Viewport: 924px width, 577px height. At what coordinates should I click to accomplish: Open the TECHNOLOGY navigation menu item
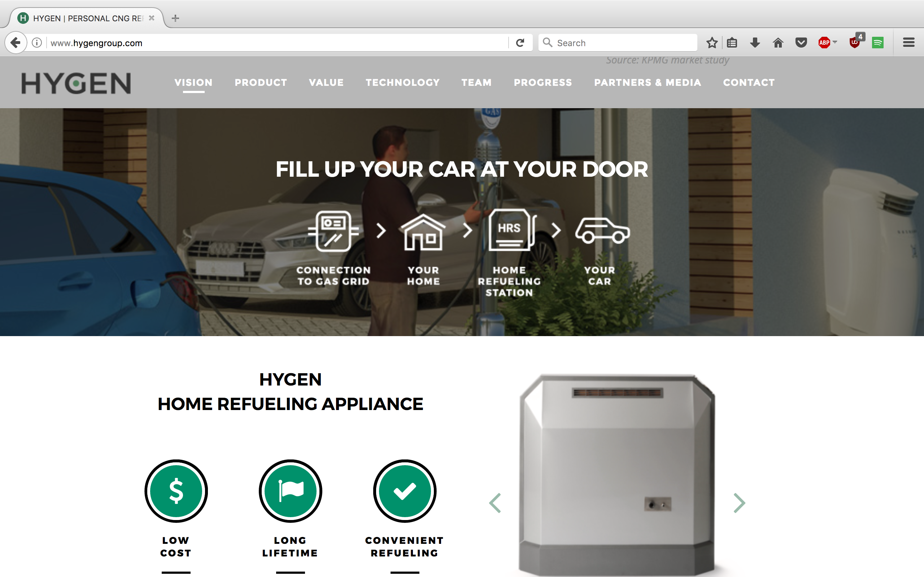coord(403,83)
